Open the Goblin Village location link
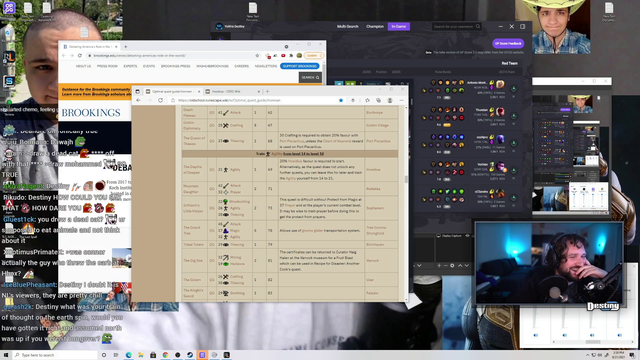This screenshot has height=360, width=640. [377, 125]
